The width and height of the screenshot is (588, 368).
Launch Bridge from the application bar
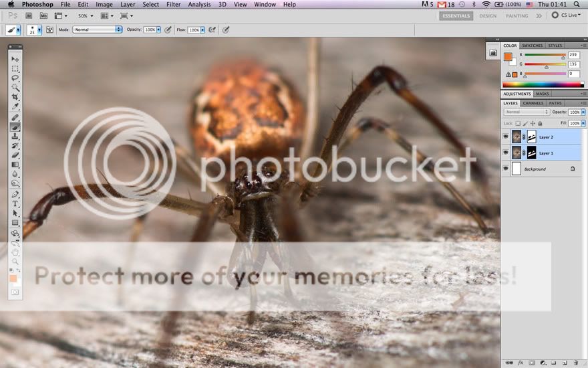click(x=29, y=16)
